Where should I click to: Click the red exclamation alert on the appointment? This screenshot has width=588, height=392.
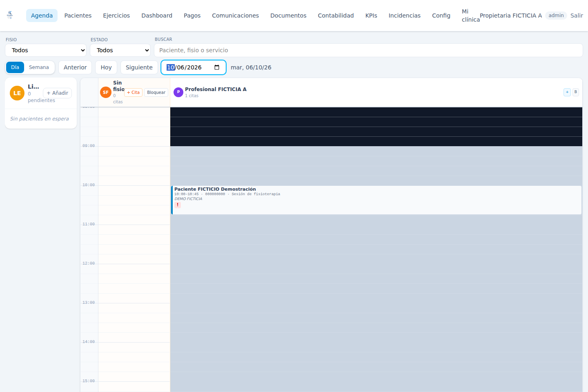pyautogui.click(x=178, y=205)
